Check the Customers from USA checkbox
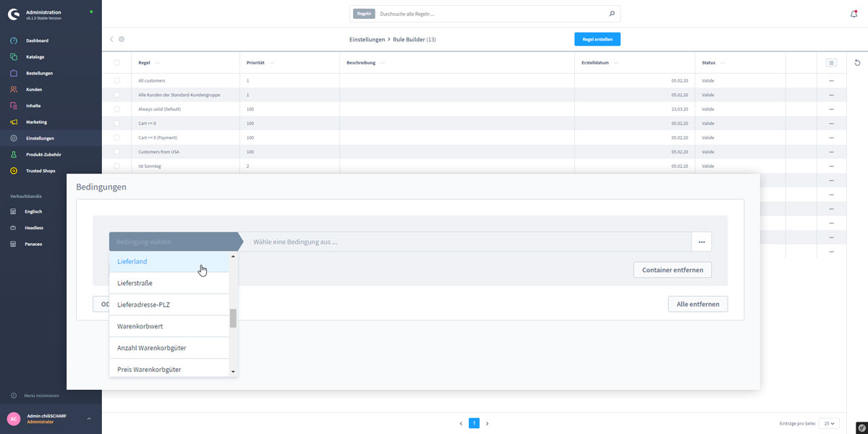Image resolution: width=868 pixels, height=434 pixels. tap(116, 152)
